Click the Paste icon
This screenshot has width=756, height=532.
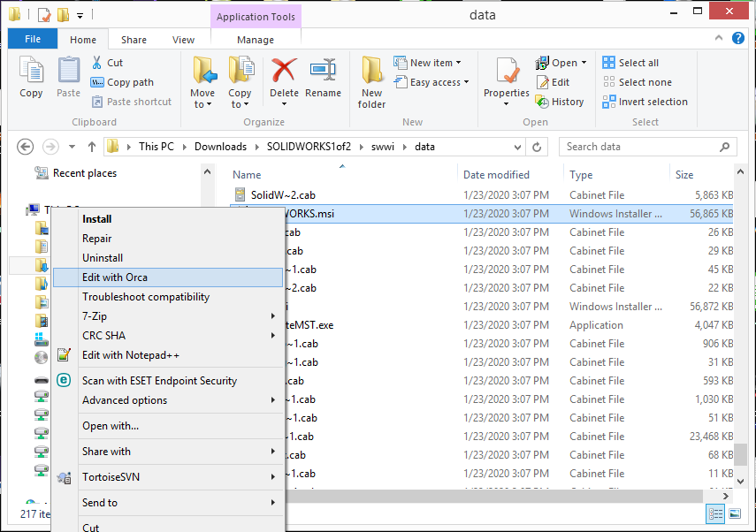[x=68, y=78]
